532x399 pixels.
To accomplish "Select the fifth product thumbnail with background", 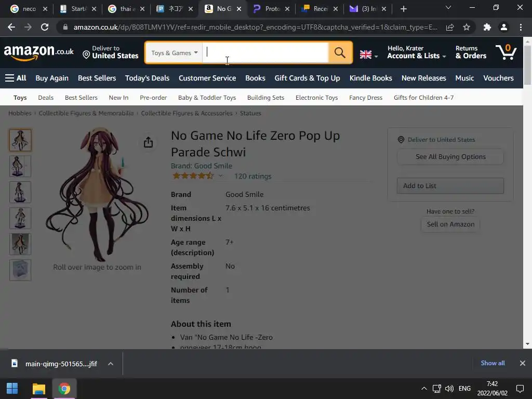I will [x=20, y=244].
